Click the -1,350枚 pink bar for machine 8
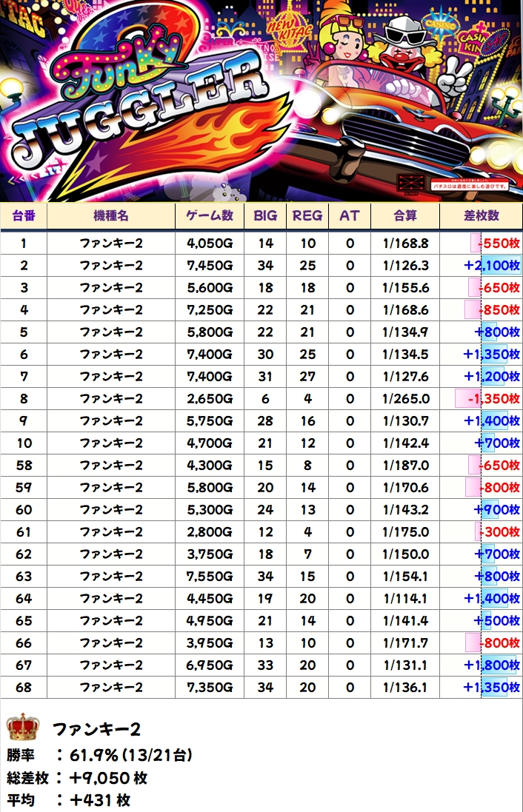Viewport: 523px width, 812px height. [468, 399]
